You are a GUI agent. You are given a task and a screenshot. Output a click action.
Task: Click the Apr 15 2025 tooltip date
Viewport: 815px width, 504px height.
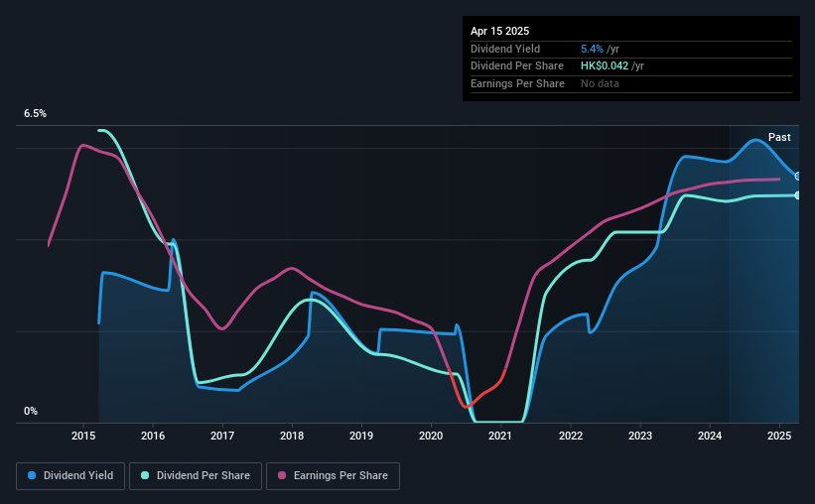point(499,31)
